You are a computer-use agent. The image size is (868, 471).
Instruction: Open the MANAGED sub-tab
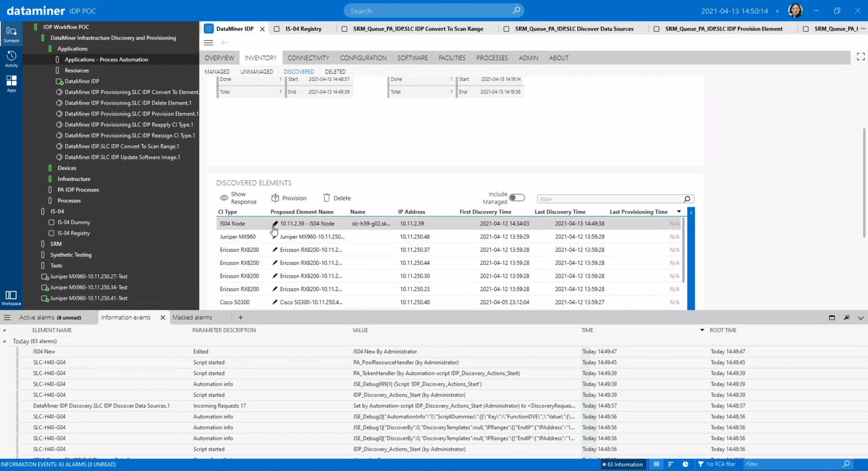[x=217, y=72]
